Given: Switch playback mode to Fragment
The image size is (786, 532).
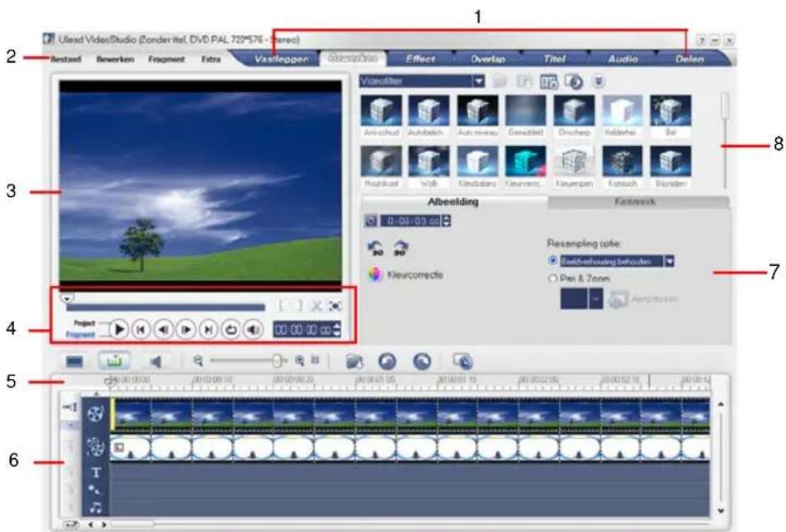Looking at the screenshot, I should (80, 335).
